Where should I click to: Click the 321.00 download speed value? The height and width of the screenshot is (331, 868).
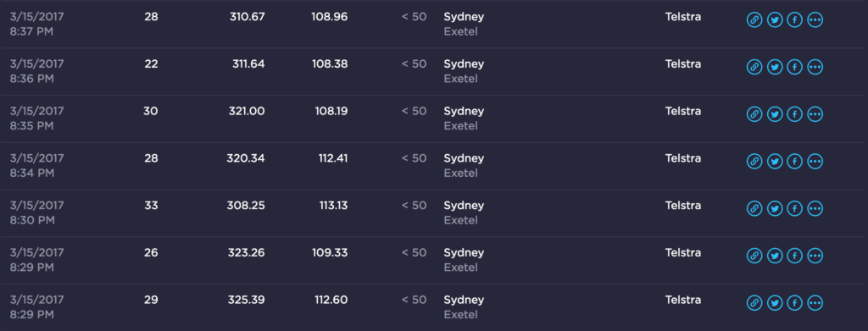(x=247, y=111)
